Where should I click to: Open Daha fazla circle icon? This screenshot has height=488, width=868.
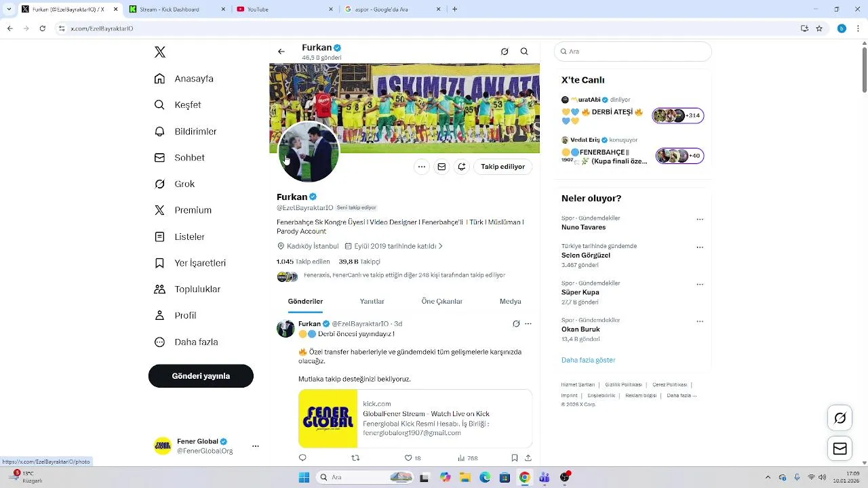pos(159,342)
